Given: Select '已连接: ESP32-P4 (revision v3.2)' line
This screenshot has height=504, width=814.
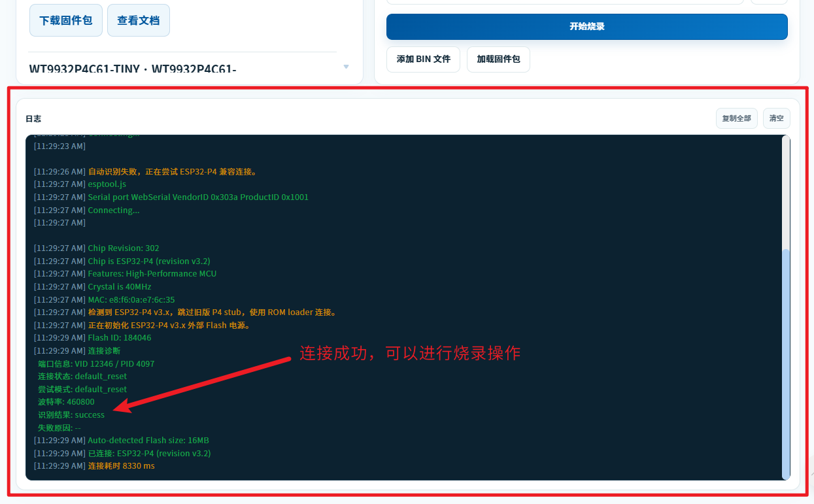Looking at the screenshot, I should coord(122,453).
